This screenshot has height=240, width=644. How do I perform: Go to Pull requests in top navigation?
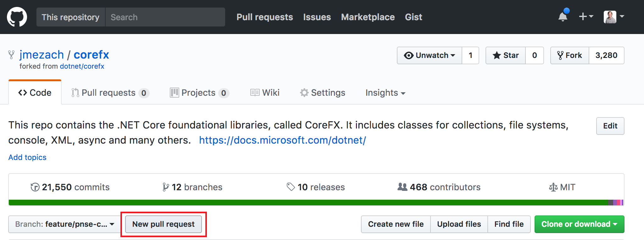click(x=265, y=17)
